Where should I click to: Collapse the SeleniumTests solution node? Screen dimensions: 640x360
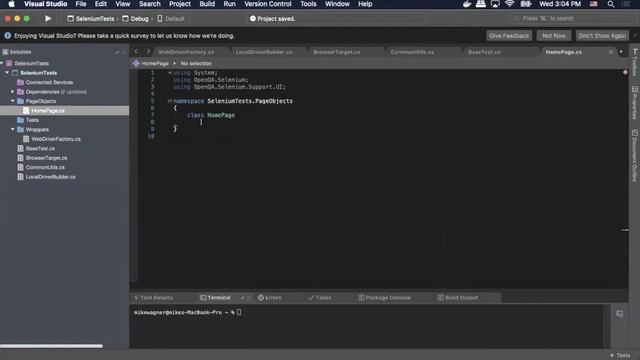2,63
